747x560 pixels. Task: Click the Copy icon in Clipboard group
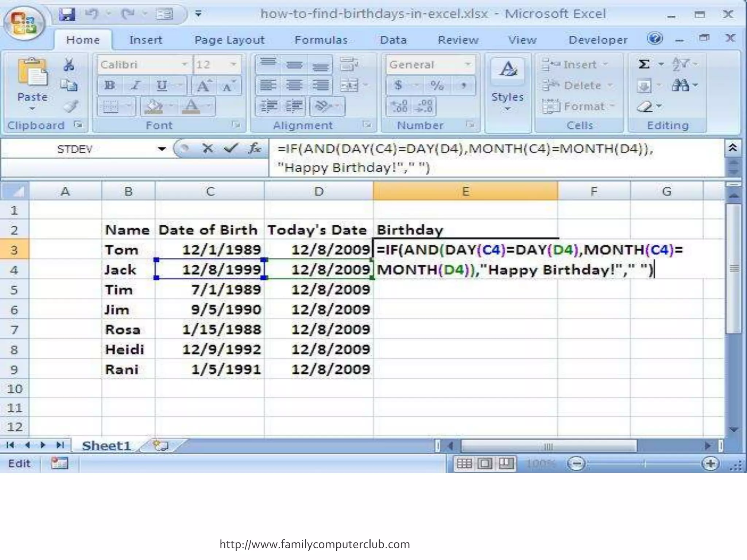click(69, 85)
